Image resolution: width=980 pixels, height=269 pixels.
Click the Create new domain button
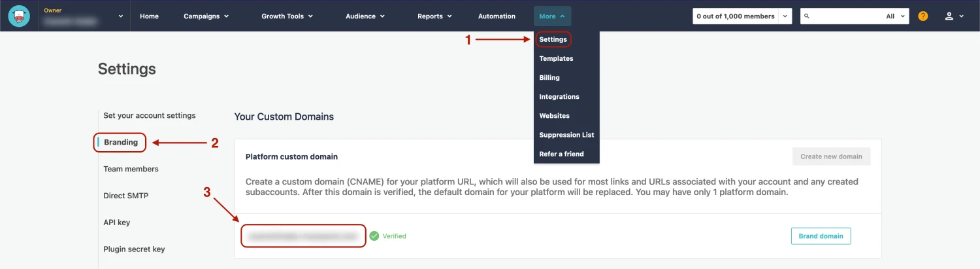(x=831, y=156)
